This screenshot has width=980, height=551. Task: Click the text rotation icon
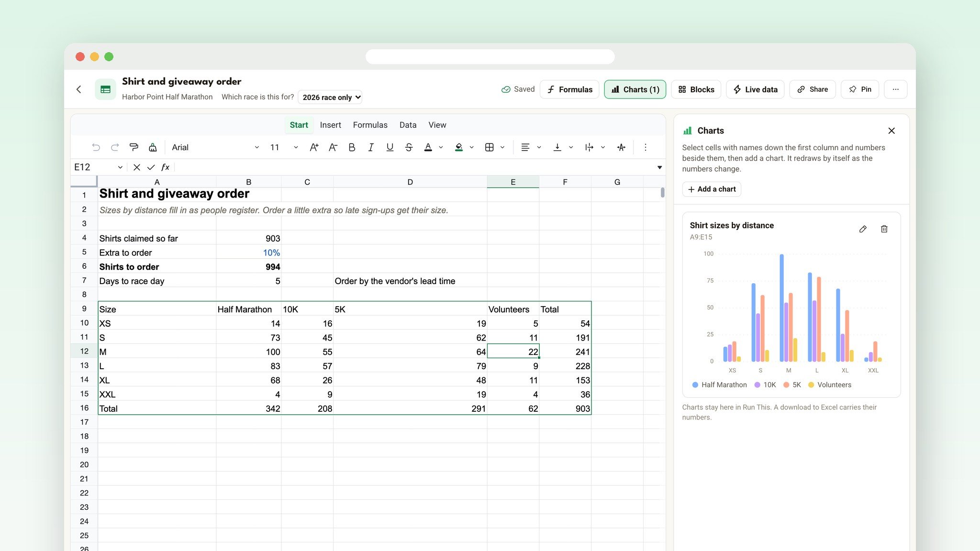pyautogui.click(x=621, y=147)
